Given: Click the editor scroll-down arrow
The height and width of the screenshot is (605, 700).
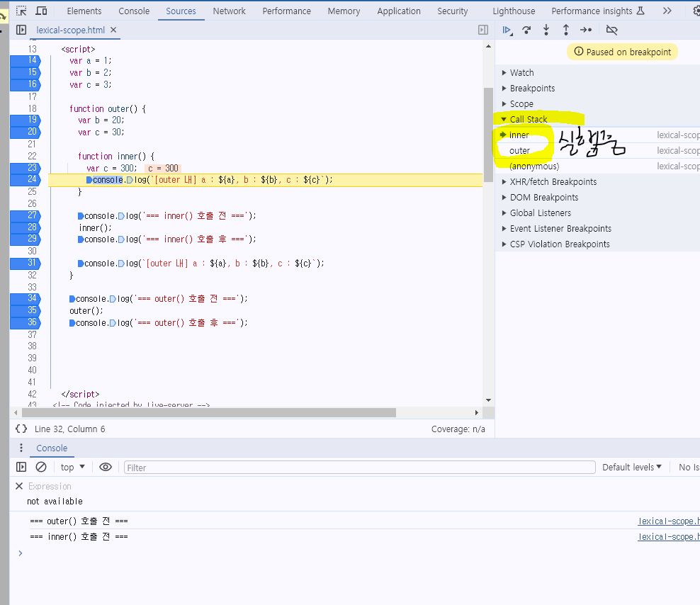Looking at the screenshot, I should tap(488, 400).
